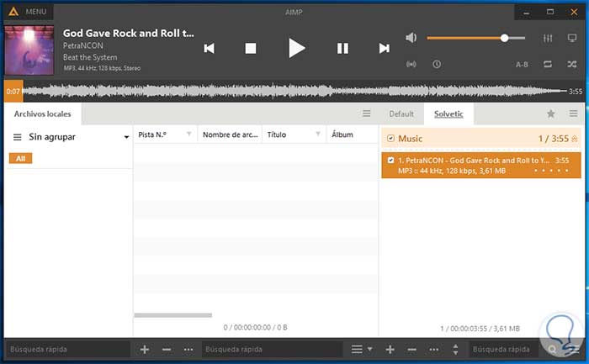Click the playlist summary 1 / 00:00:03:55 text
Screen dimensions: 589x364
(x=480, y=329)
